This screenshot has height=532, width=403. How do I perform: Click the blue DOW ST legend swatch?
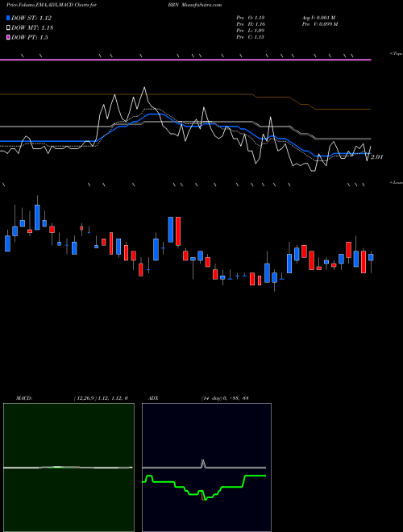pos(9,19)
